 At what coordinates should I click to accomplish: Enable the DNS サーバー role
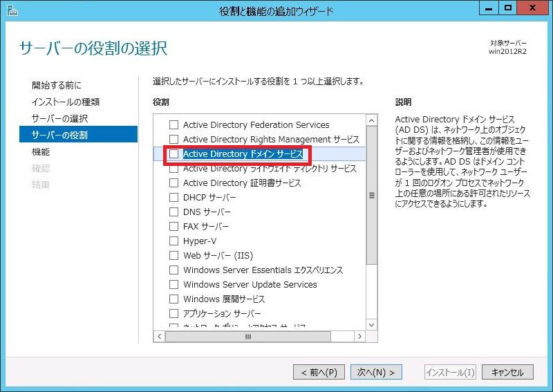174,212
